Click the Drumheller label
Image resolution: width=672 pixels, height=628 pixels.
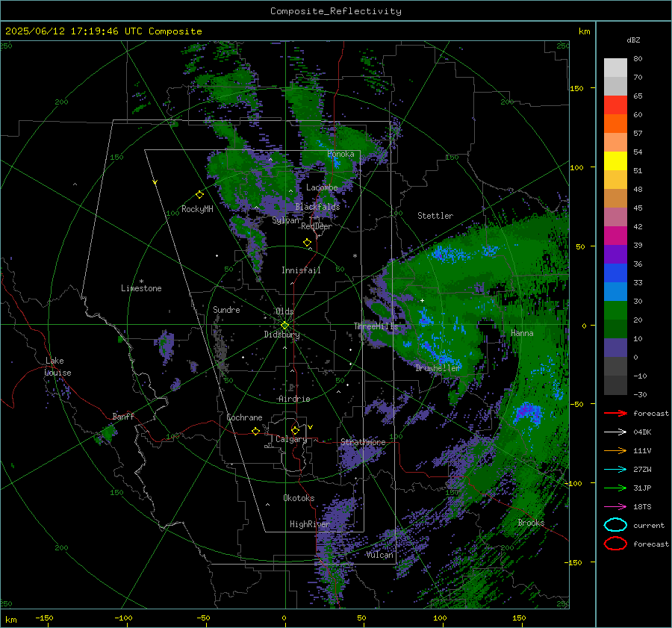pyautogui.click(x=438, y=368)
